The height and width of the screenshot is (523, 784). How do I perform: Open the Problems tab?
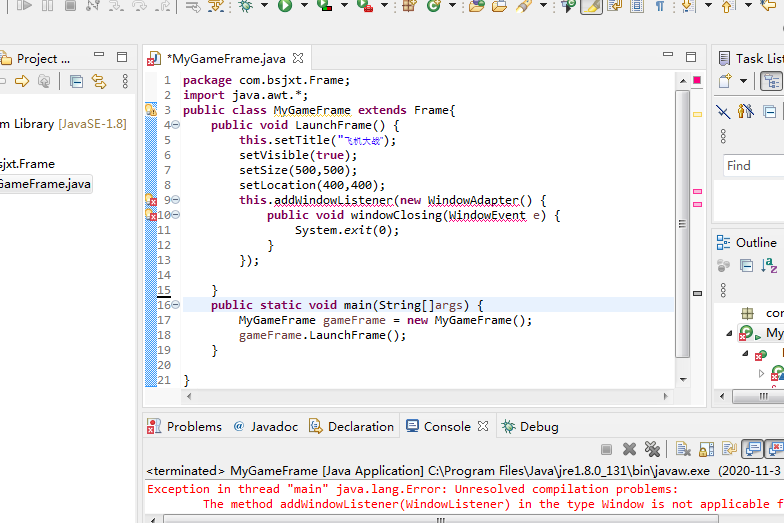(x=184, y=426)
